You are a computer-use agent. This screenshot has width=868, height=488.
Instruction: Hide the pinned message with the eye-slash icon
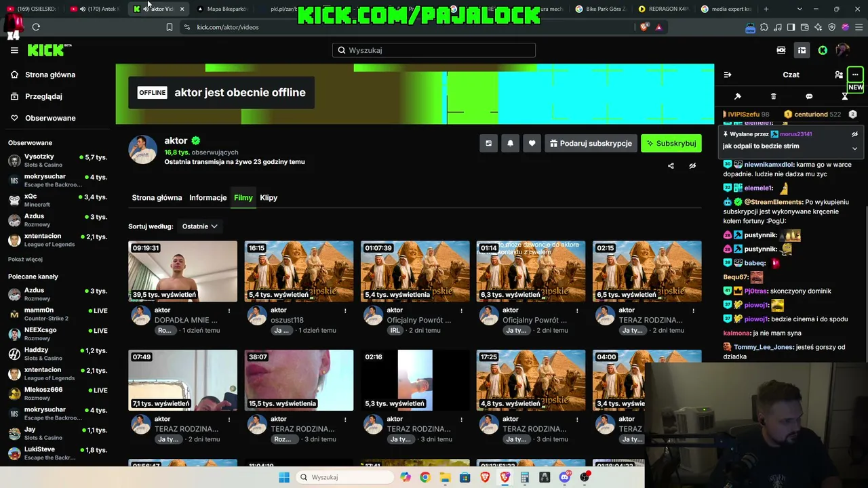tap(854, 134)
